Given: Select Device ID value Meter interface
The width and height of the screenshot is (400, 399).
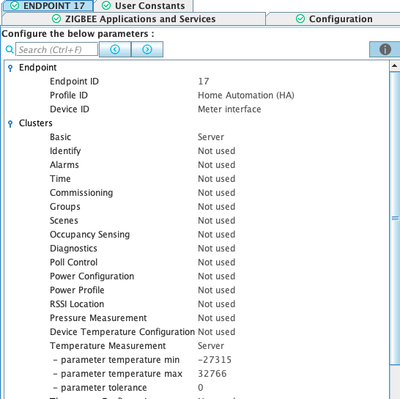Looking at the screenshot, I should [229, 109].
